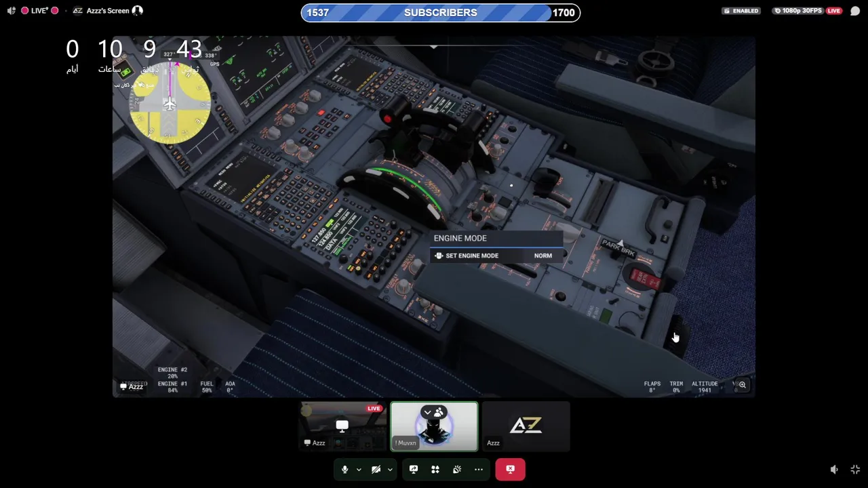868x488 pixels.
Task: Select the Azzz live stream thumbnail
Action: [342, 426]
